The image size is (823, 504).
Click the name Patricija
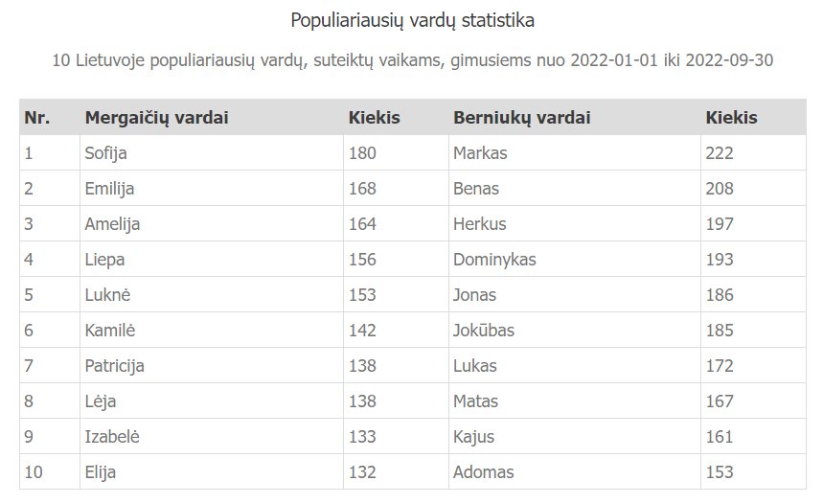114,366
